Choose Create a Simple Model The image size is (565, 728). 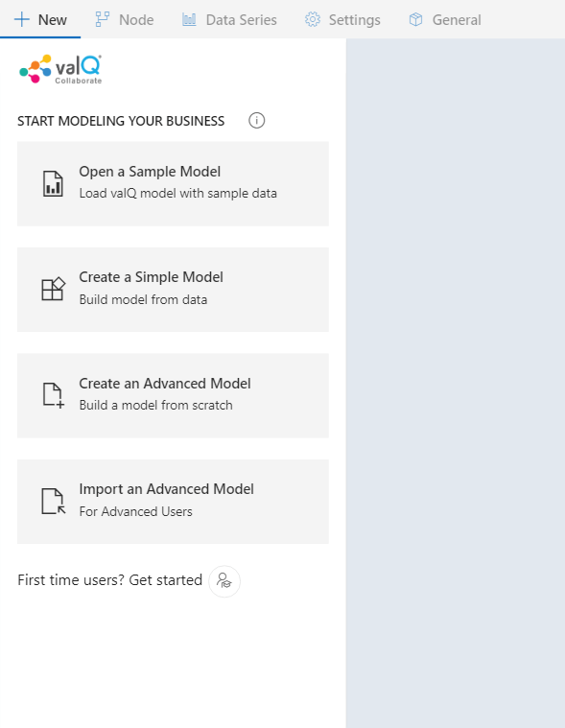point(173,290)
